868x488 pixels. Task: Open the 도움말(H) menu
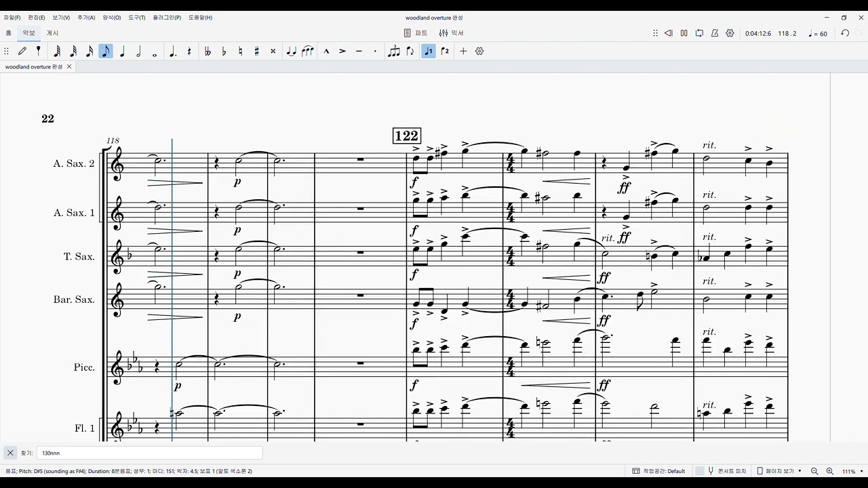[x=200, y=18]
